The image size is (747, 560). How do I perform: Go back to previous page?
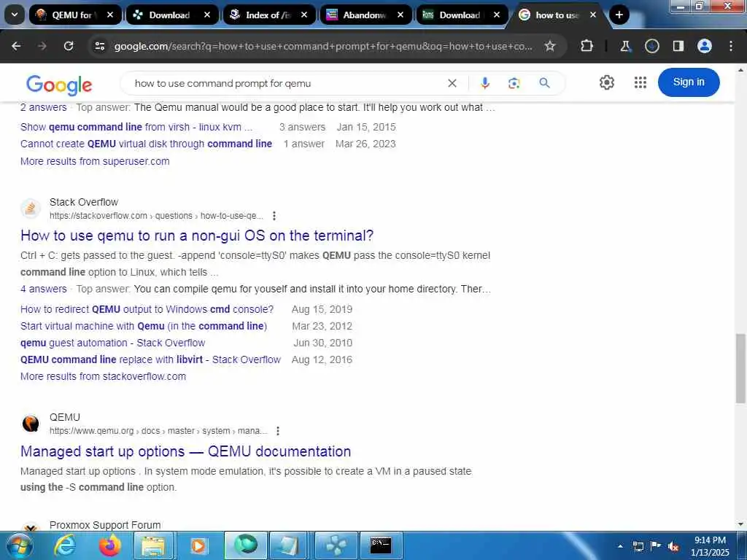tap(16, 46)
